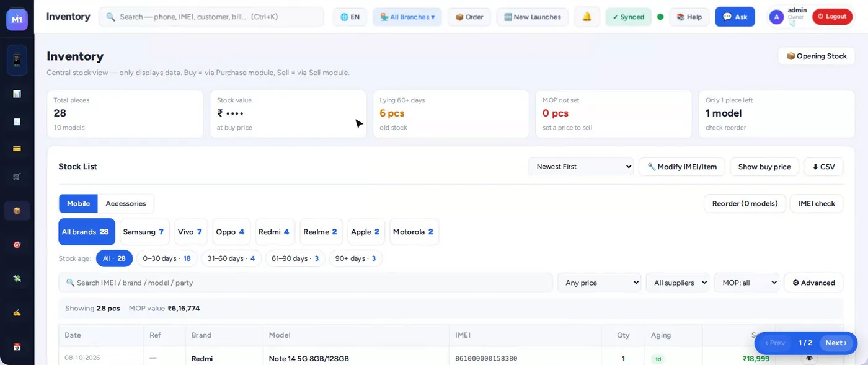Open the Lying 60+ days card
868x365 pixels.
(451, 114)
